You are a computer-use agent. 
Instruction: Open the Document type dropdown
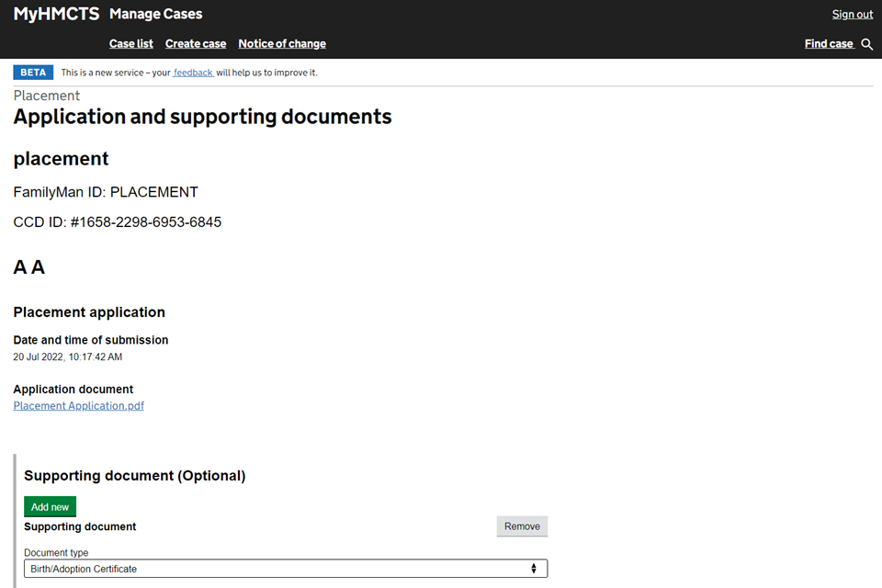[285, 569]
